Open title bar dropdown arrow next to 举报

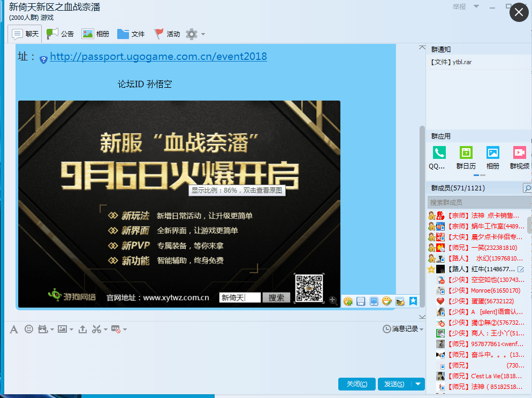[476, 6]
